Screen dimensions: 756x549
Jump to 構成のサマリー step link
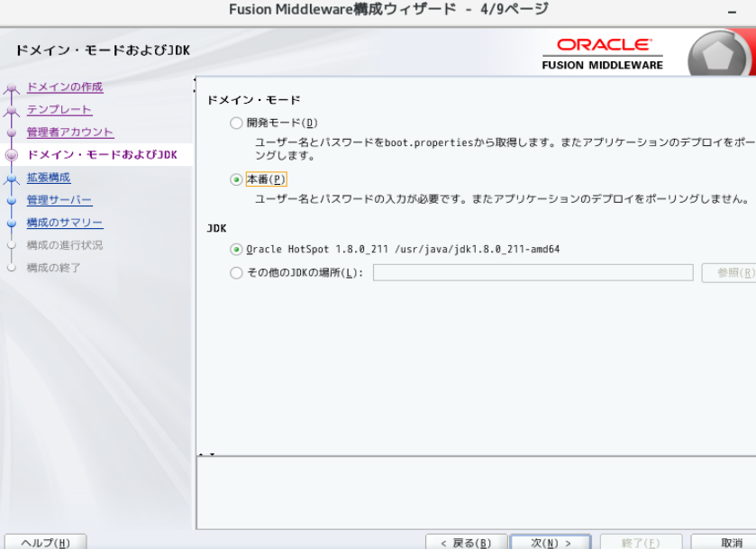[65, 223]
